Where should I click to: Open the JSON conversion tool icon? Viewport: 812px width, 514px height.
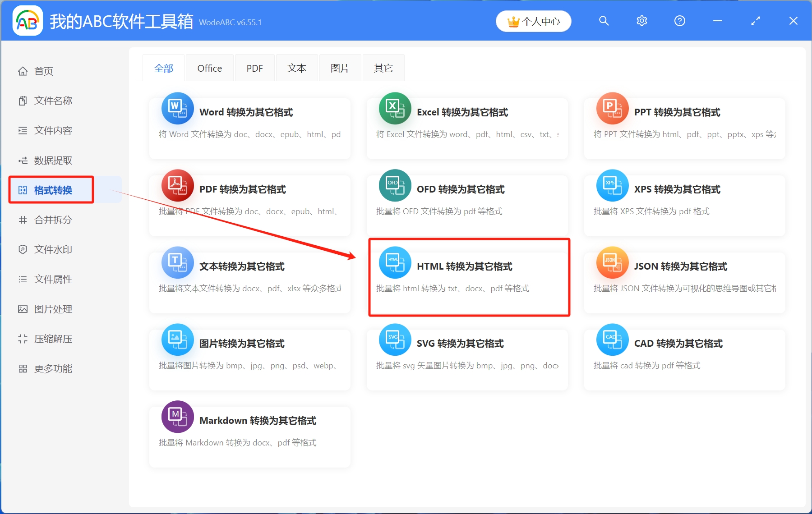tap(612, 262)
